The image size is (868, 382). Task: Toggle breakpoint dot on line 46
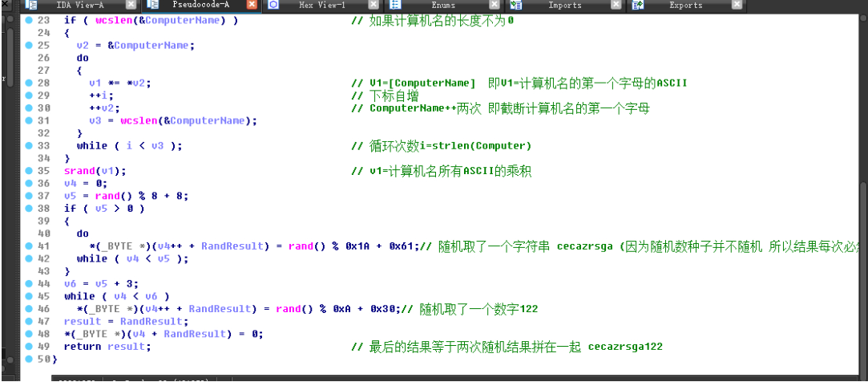[x=29, y=309]
